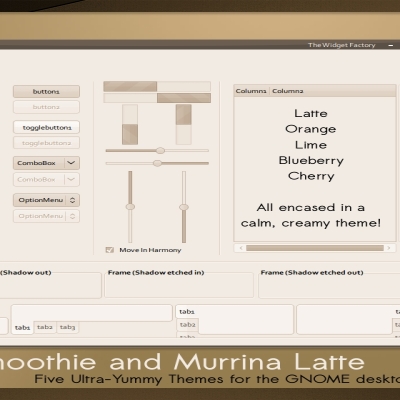Click 'The Widget Factory' title text
The height and width of the screenshot is (400, 400).
click(342, 45)
